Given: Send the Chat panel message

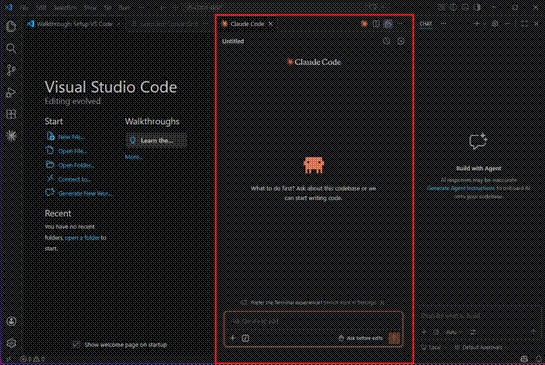Looking at the screenshot, I should pos(533,332).
